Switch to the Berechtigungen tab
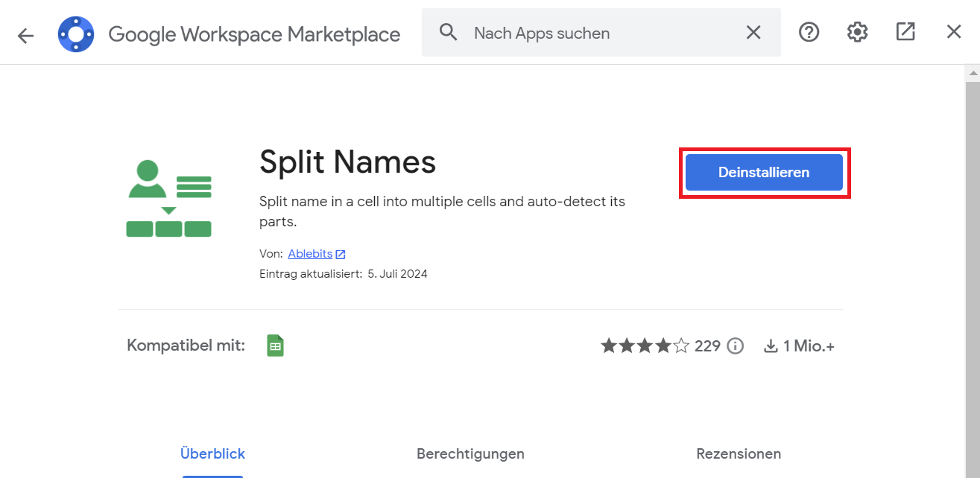Image resolution: width=980 pixels, height=478 pixels. pos(470,453)
